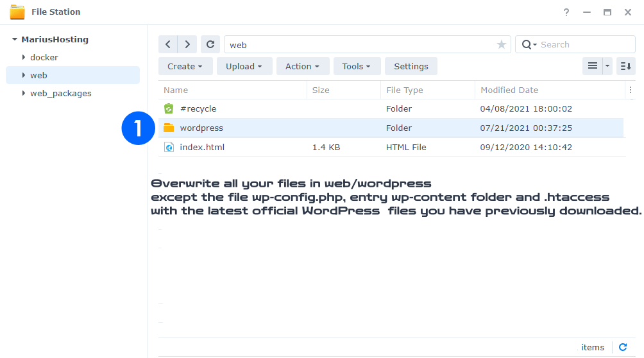Open the Action dropdown menu
The height and width of the screenshot is (358, 644).
coord(303,66)
